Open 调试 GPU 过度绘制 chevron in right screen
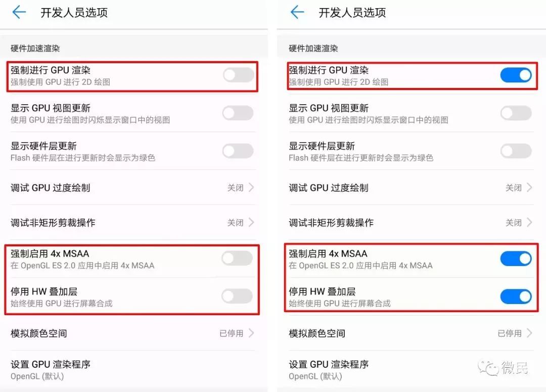546x392 pixels. point(529,188)
